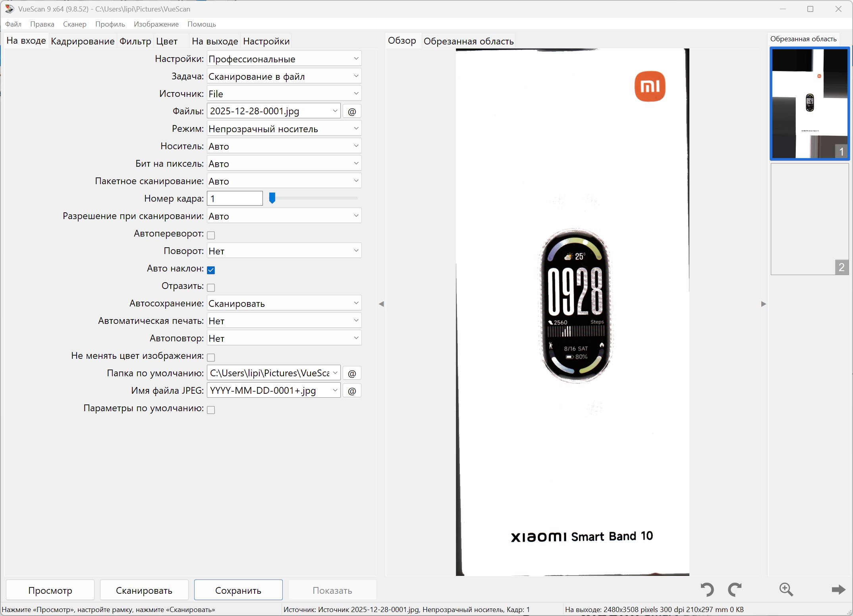Image resolution: width=853 pixels, height=616 pixels.
Task: Toggle the Отразить checkbox
Action: tap(211, 287)
